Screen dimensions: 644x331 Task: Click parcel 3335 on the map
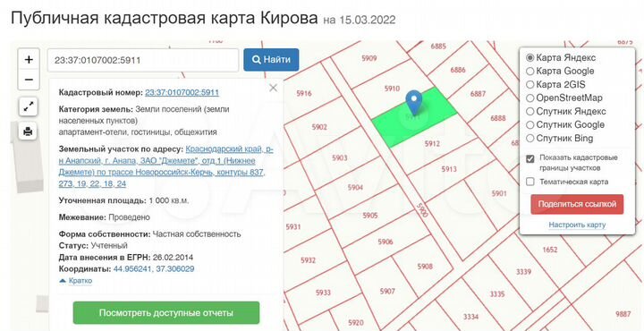pos(497,294)
